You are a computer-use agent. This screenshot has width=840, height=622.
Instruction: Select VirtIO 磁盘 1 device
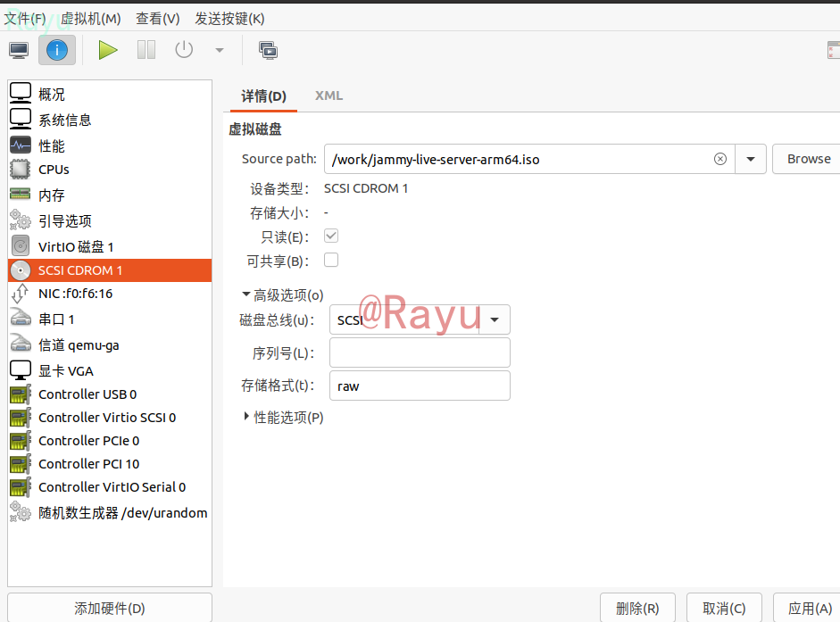tap(110, 246)
